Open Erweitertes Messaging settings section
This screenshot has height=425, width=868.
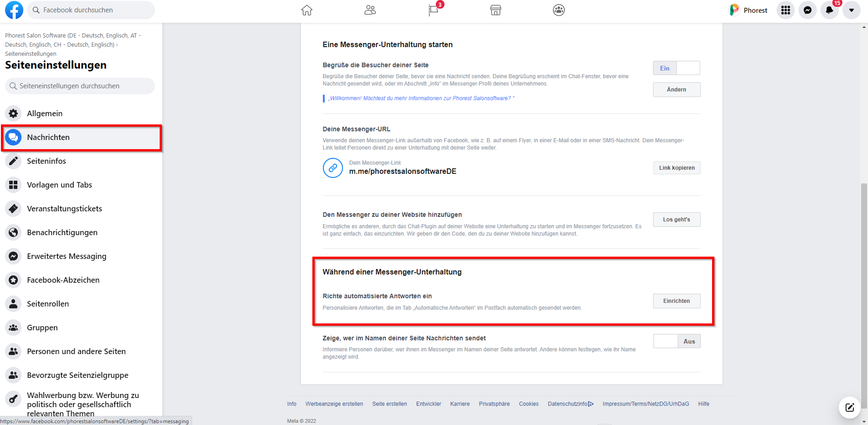(66, 256)
